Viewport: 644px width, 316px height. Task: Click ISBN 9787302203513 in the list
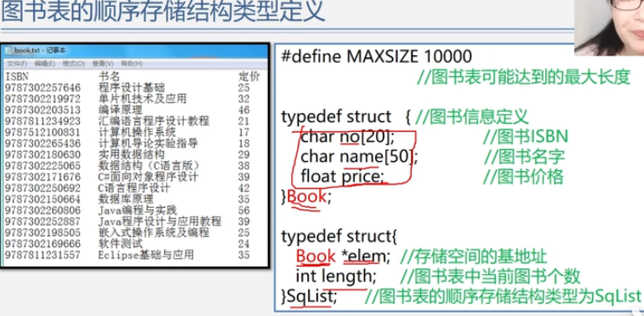[43, 110]
